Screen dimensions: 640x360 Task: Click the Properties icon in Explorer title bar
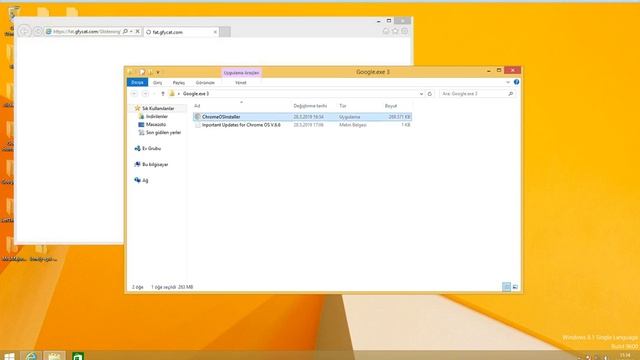click(142, 72)
